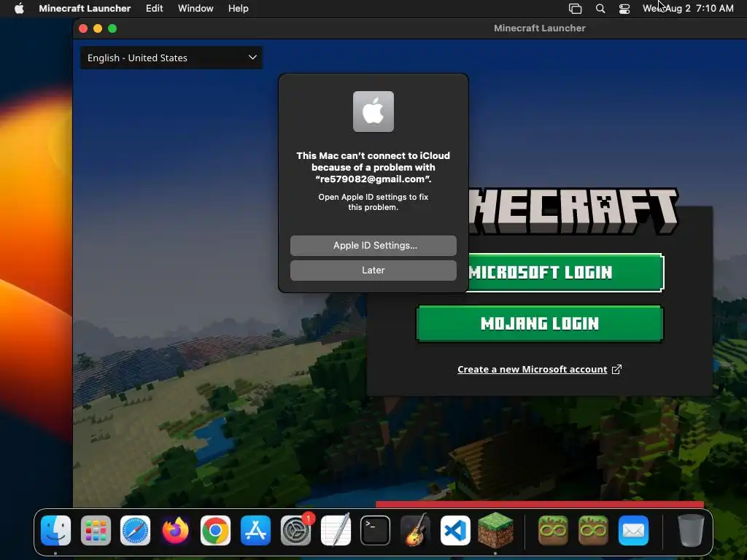Viewport: 747px width, 560px height.
Task: Launch Visual Studio Code from dock
Action: (x=455, y=530)
